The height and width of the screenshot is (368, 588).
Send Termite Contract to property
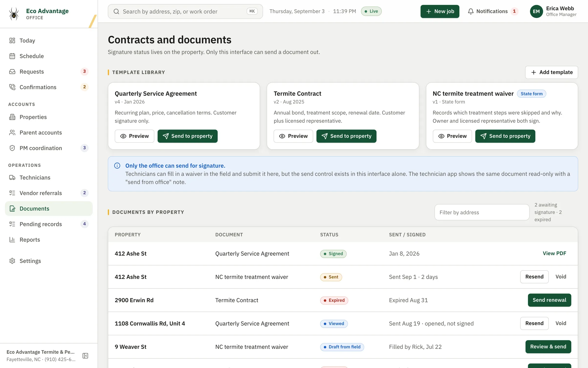(x=346, y=136)
